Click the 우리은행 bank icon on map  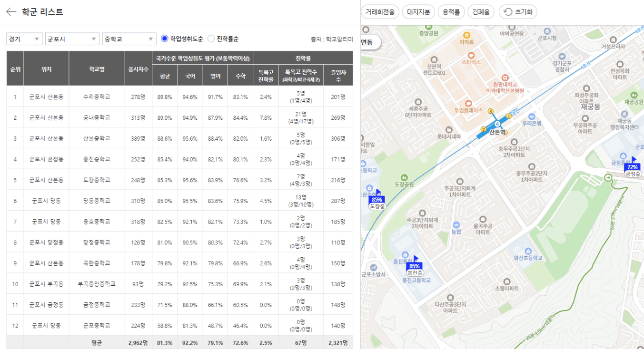click(x=532, y=116)
